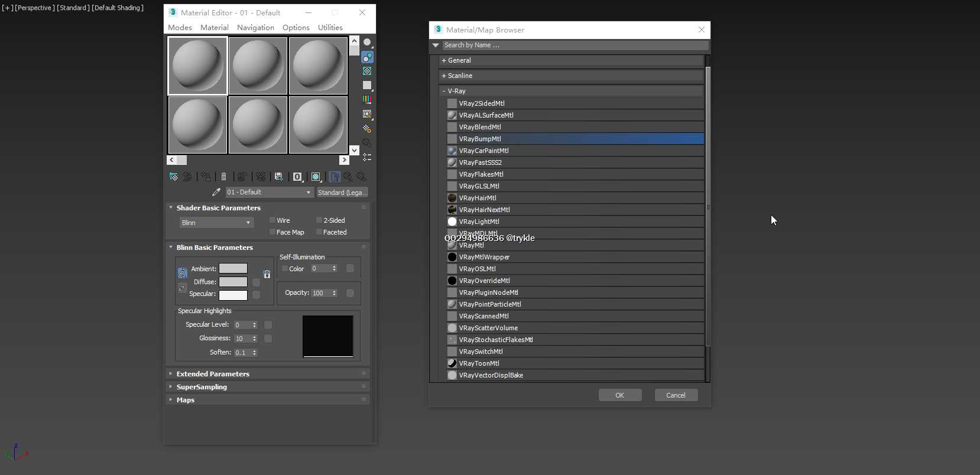Image resolution: width=980 pixels, height=475 pixels.
Task: Enable the Faceted checkbox
Action: pos(319,232)
